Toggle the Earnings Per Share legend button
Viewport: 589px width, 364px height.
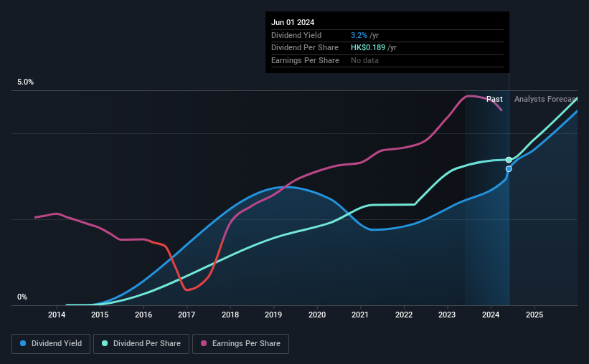coord(240,344)
